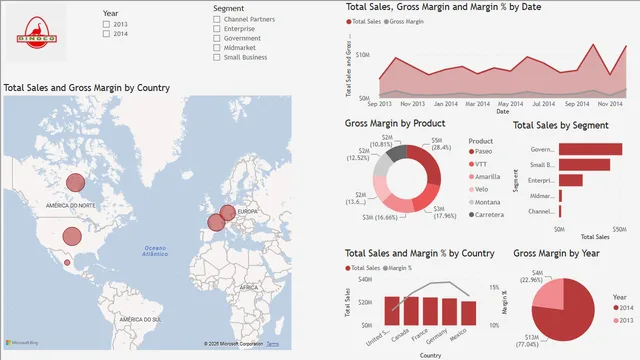This screenshot has width=640, height=360.
Task: Select VTT in the Product legend
Action: (478, 164)
